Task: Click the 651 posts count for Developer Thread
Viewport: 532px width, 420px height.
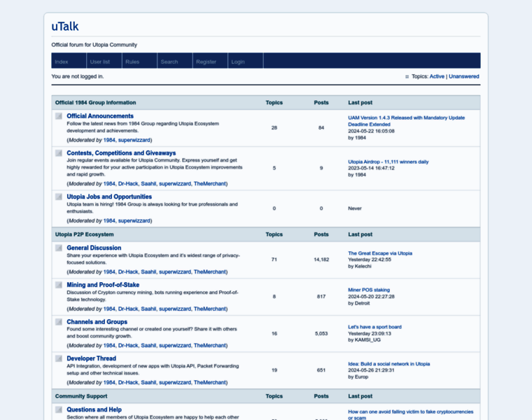Action: [321, 370]
